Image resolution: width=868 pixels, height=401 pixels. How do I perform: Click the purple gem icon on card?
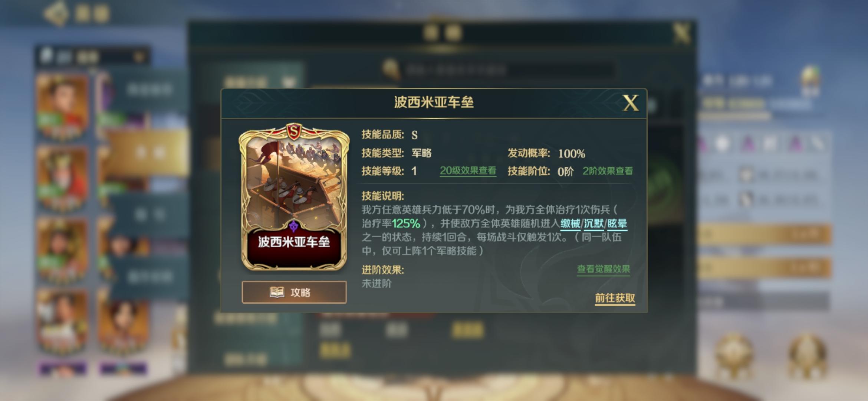293,225
